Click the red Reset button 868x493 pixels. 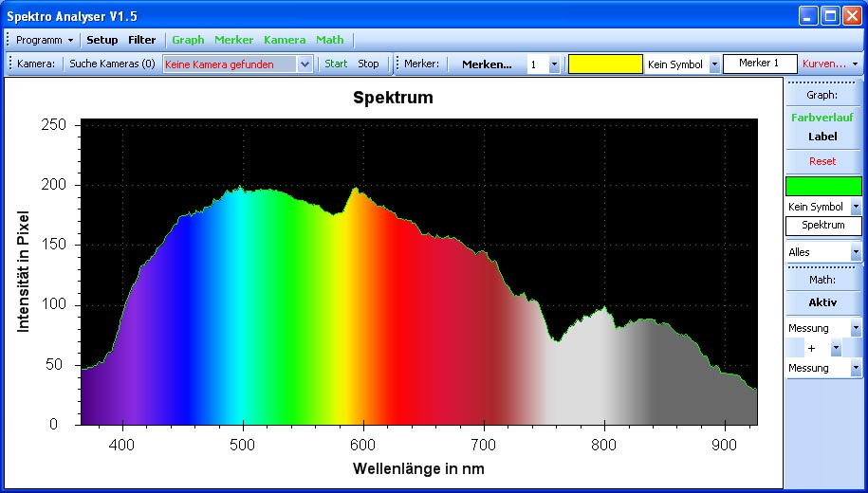coord(822,161)
